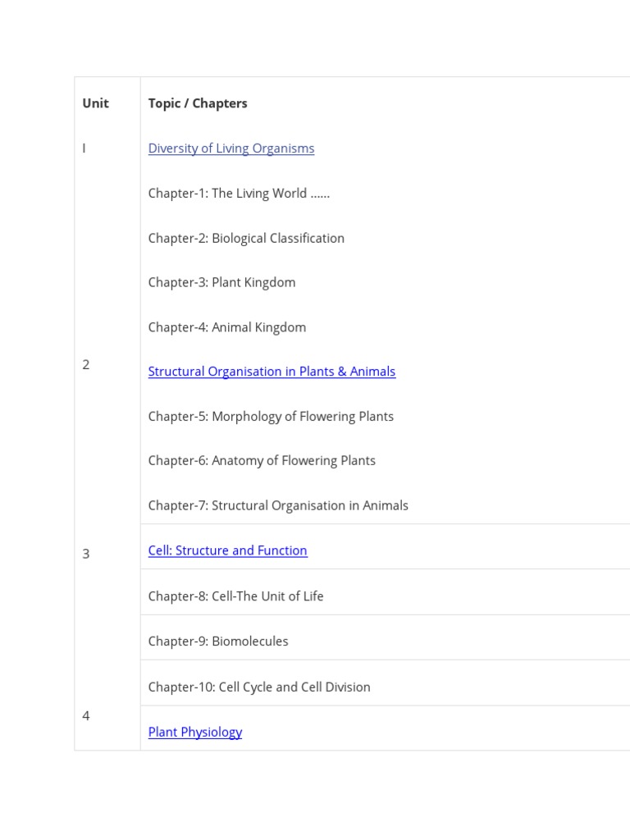Image resolution: width=630 pixels, height=840 pixels.
Task: Select the Topic / Chapters column header
Action: (197, 103)
